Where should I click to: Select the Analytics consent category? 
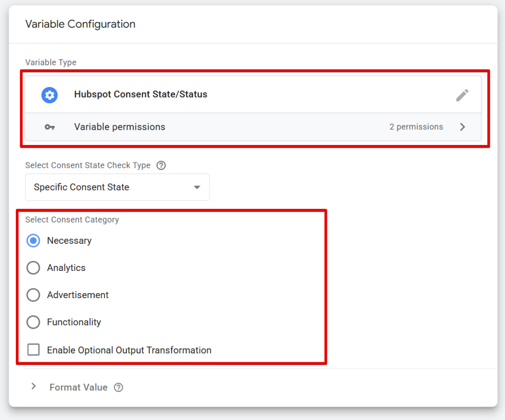(x=33, y=268)
